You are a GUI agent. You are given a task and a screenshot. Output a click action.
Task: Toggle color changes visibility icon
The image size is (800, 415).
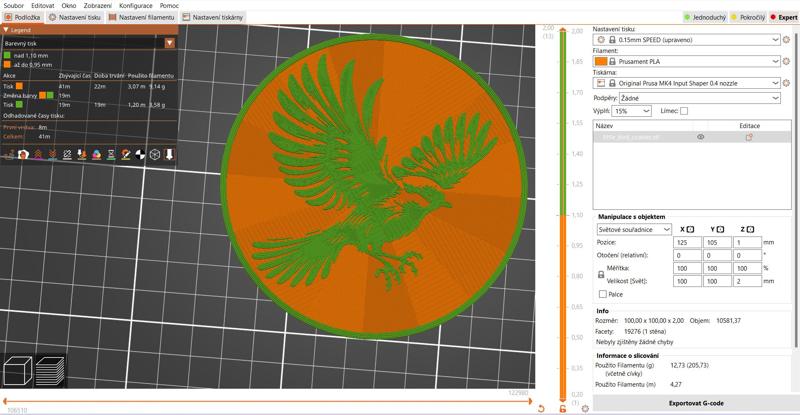coord(96,154)
